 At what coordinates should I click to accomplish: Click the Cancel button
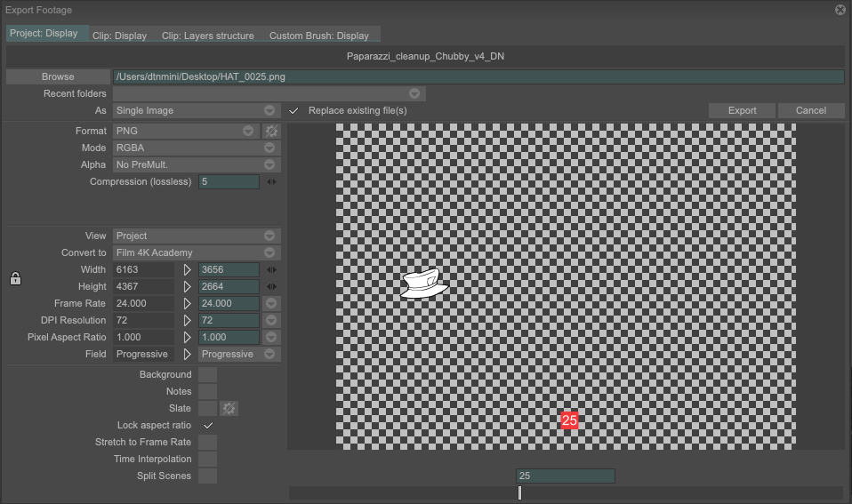tap(811, 111)
